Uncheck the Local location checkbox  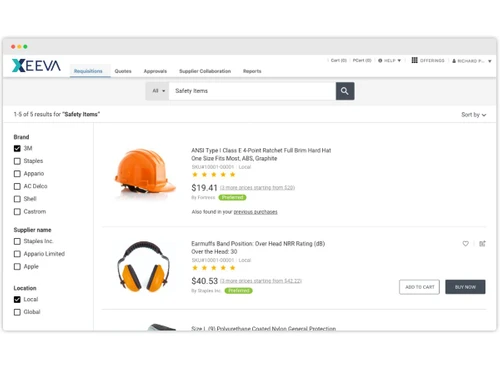pos(17,299)
